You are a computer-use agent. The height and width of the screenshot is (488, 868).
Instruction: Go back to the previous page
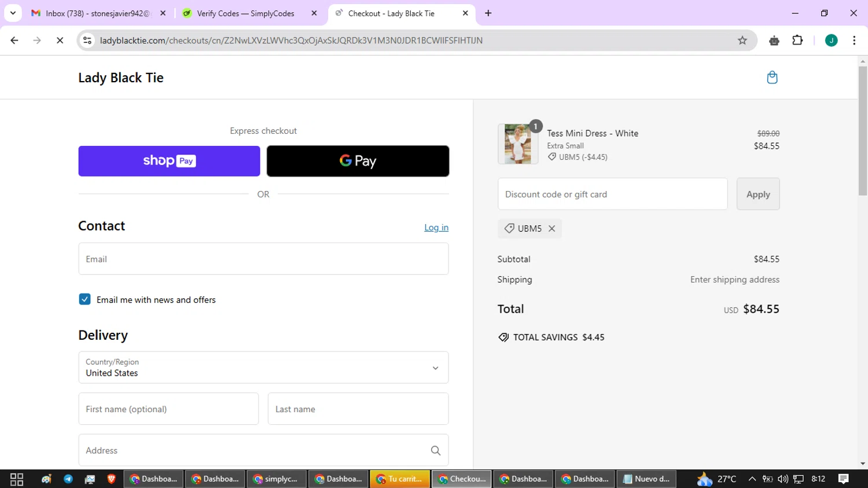click(14, 41)
